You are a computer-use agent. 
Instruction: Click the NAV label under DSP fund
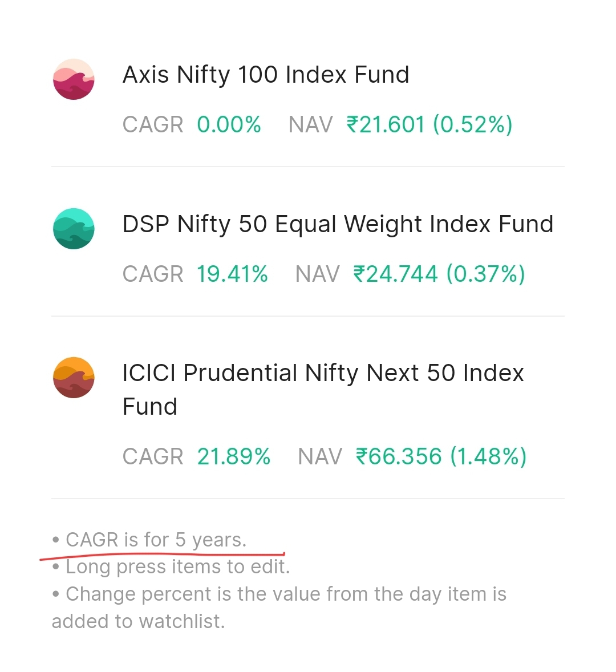coord(317,274)
